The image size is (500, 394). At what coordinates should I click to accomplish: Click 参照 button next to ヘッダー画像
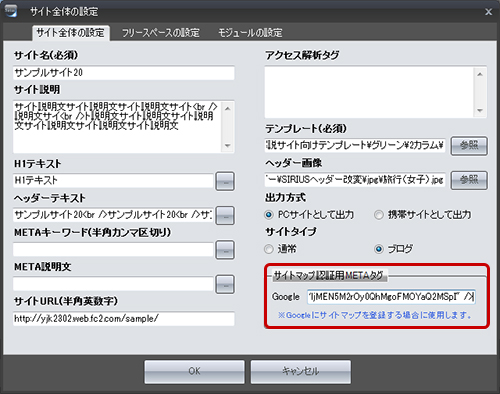(x=469, y=180)
